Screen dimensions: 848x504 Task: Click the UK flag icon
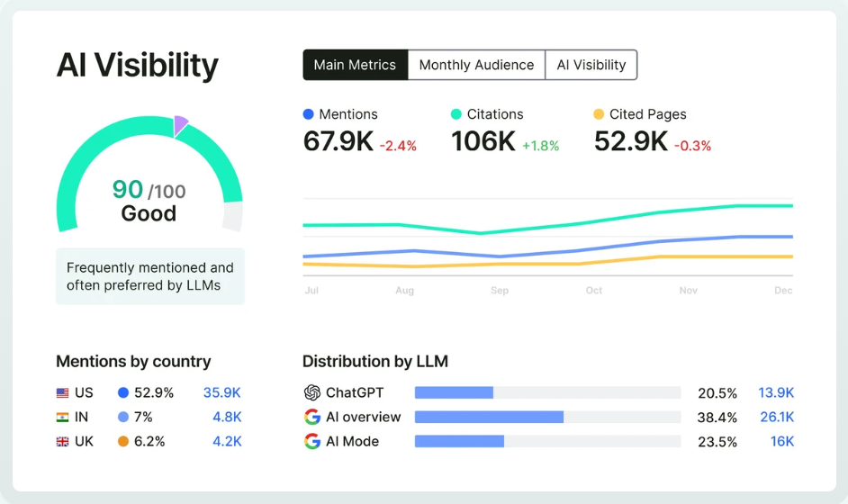click(63, 442)
